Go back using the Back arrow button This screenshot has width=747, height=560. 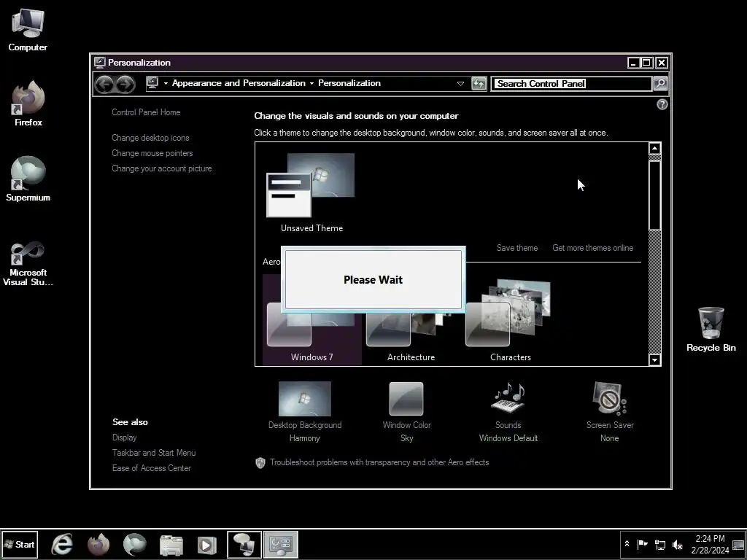[x=104, y=84]
